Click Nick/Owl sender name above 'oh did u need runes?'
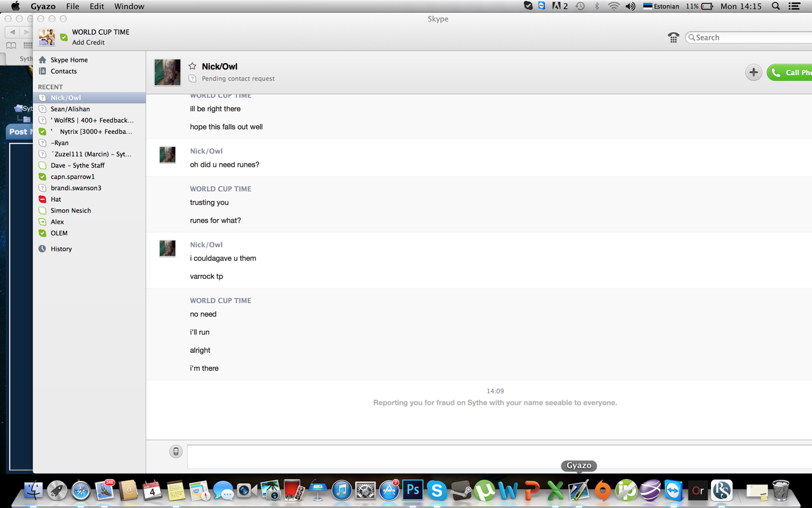The width and height of the screenshot is (812, 508). pos(206,151)
